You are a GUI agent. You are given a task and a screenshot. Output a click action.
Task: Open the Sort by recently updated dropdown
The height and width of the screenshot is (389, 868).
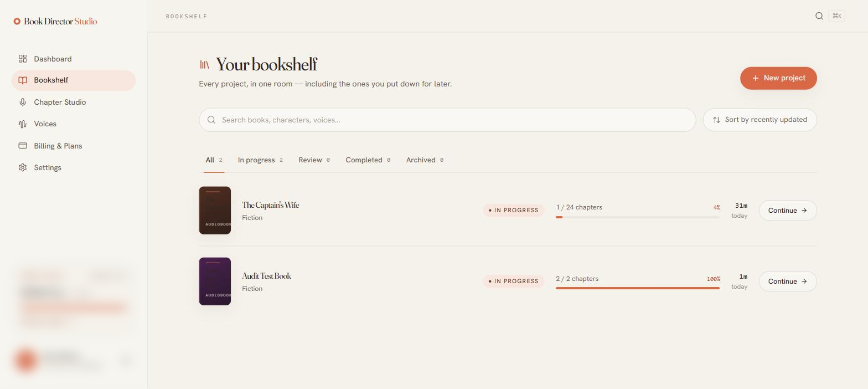[x=760, y=120]
